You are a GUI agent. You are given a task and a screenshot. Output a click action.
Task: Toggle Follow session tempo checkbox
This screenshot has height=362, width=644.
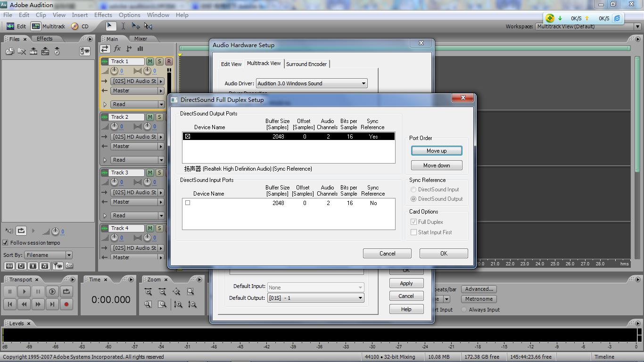tap(6, 243)
